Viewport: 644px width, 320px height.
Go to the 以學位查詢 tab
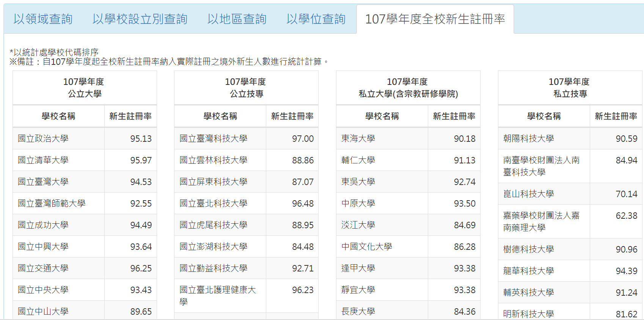(x=316, y=19)
